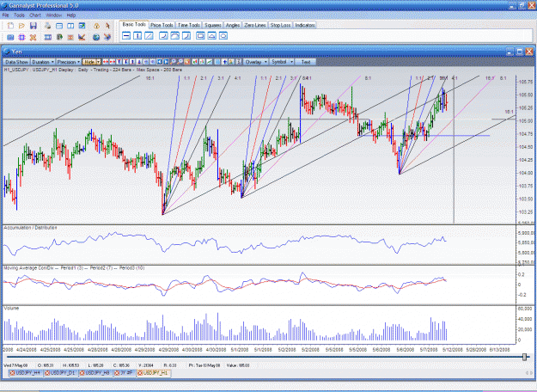Open the USDJPY_H4 chart tab
This screenshot has width=537, height=392.
click(25, 373)
